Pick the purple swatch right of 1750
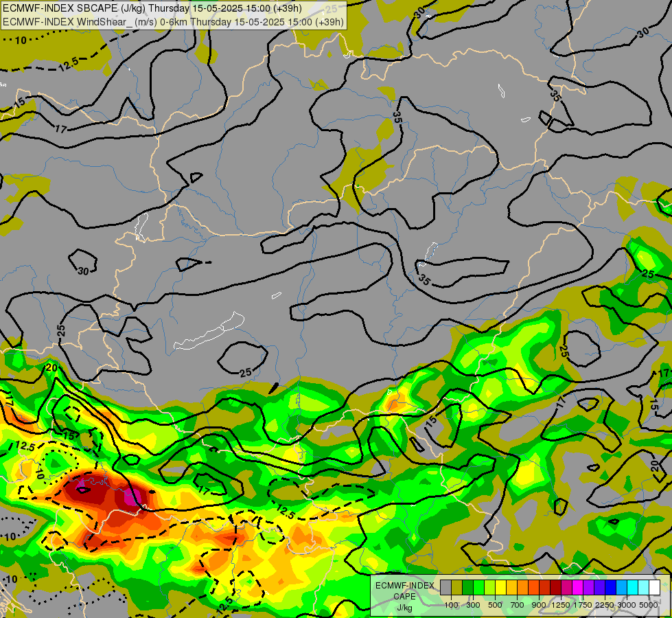 (x=589, y=587)
